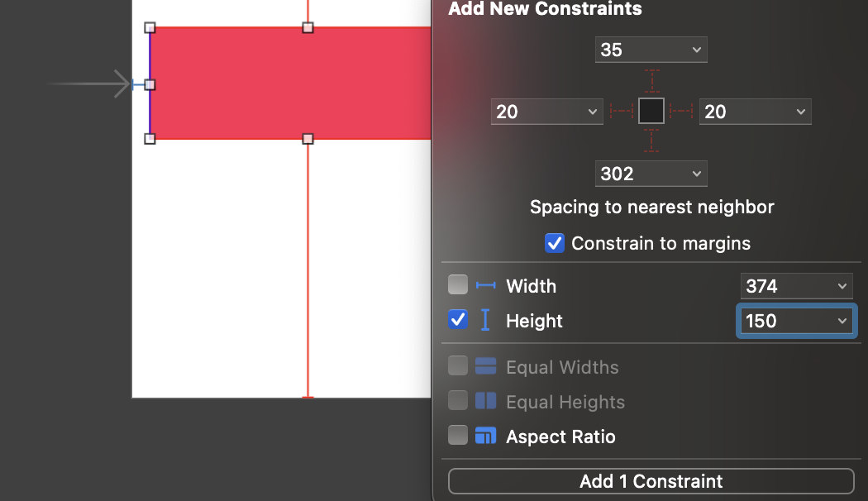The width and height of the screenshot is (868, 501).
Task: Click the right spacing strut constraint indicator
Action: (x=681, y=112)
